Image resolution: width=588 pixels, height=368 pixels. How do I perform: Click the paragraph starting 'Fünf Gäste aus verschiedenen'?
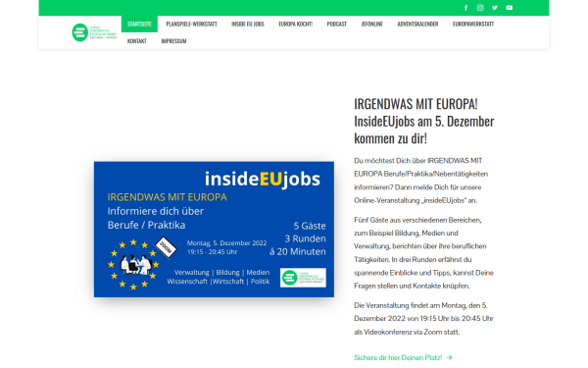coord(423,253)
